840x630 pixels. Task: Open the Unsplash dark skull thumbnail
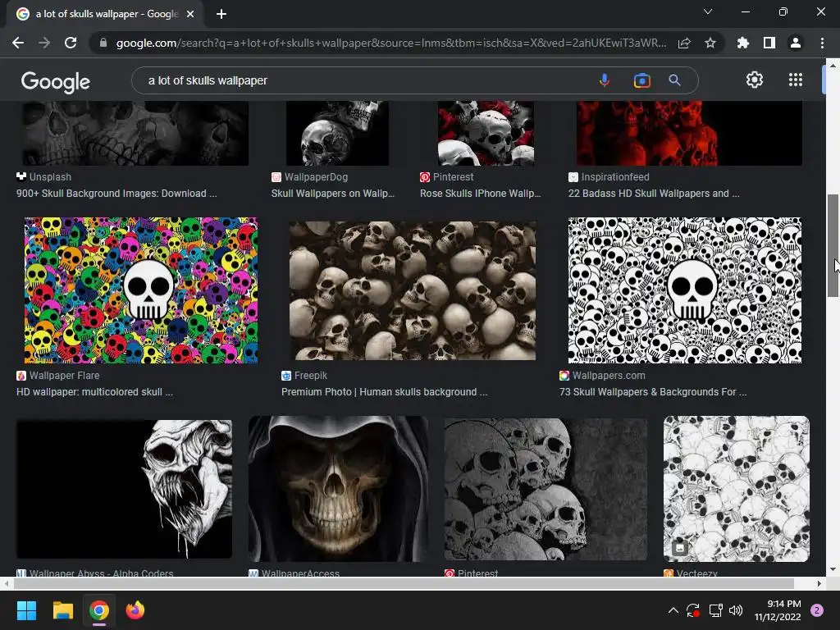click(135, 134)
